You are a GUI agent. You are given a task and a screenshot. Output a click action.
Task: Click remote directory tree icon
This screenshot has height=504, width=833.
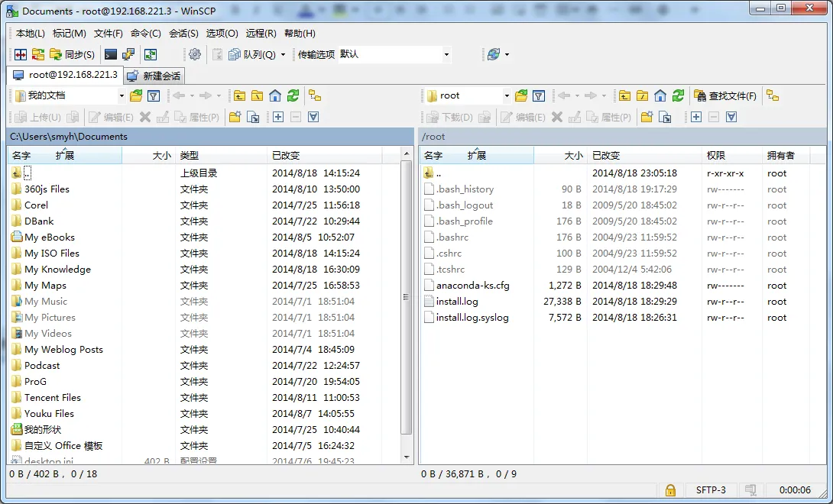[x=773, y=95]
